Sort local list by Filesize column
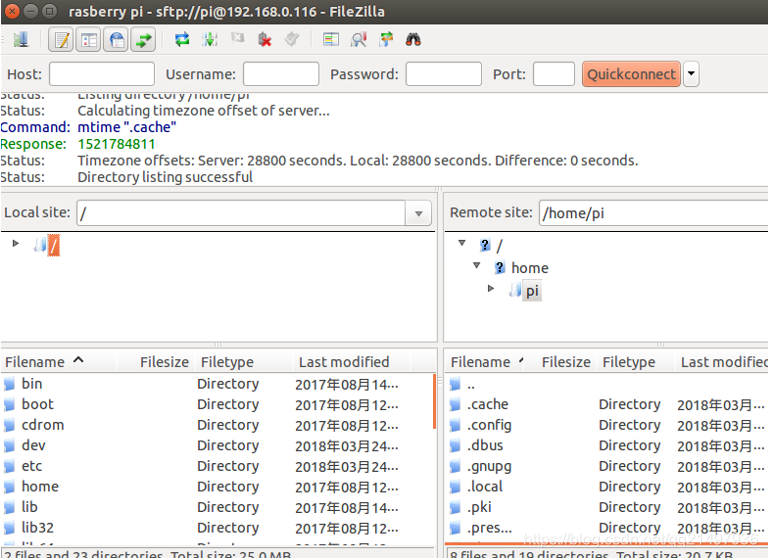The height and width of the screenshot is (558, 768). [156, 362]
